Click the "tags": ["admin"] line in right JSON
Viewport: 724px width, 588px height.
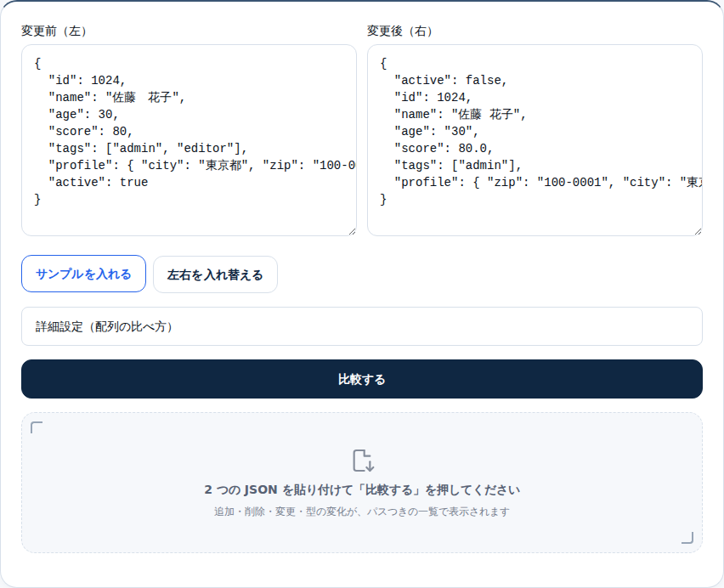tap(458, 165)
